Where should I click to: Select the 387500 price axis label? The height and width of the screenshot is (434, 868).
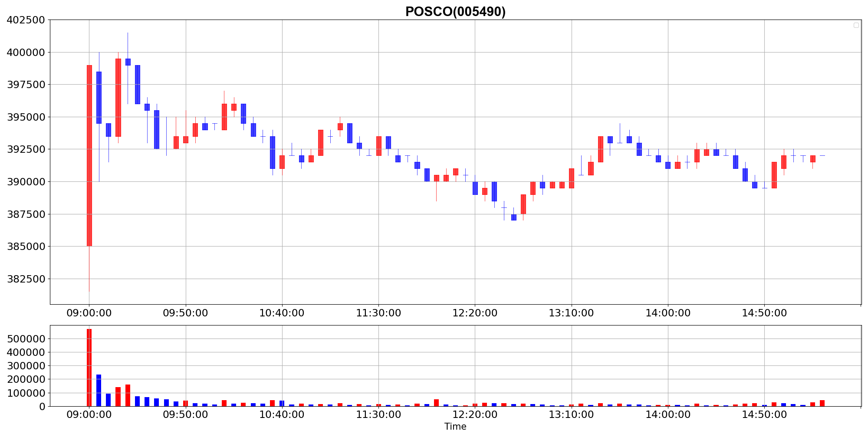pos(26,214)
